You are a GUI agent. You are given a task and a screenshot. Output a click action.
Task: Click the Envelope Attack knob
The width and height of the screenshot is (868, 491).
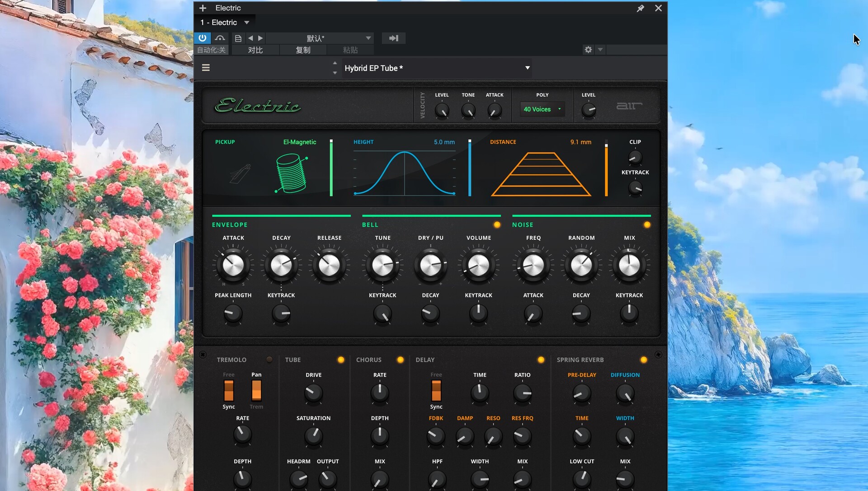[233, 265]
